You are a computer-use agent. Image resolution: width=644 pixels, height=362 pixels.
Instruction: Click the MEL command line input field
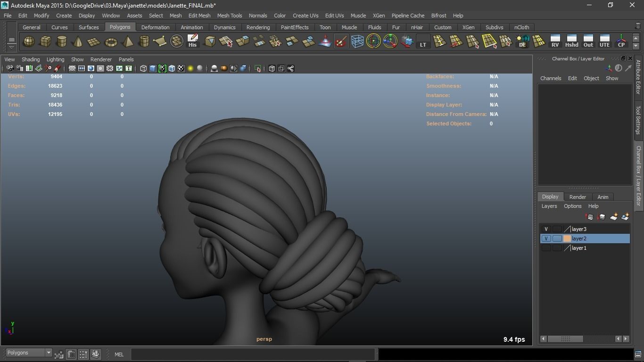click(x=253, y=354)
